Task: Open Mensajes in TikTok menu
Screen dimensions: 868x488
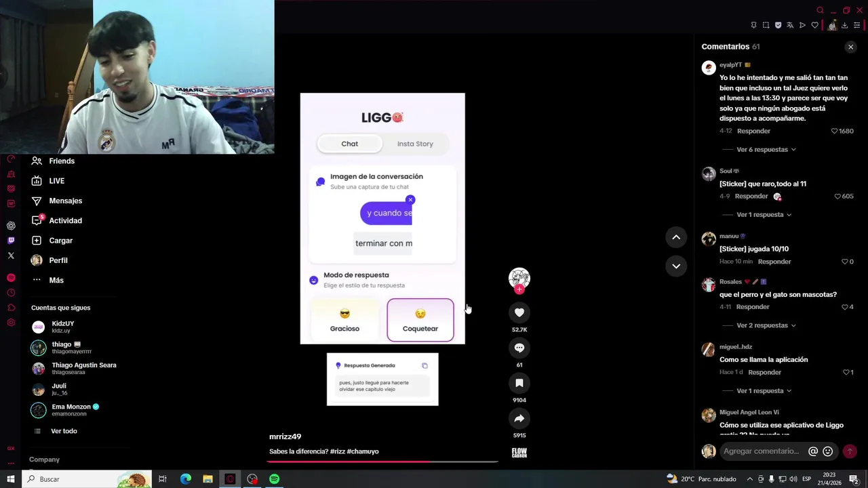Action: 57,201
